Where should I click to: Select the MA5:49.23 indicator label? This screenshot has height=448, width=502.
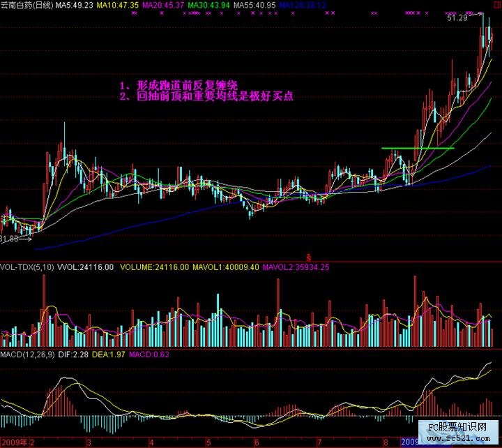coord(73,5)
